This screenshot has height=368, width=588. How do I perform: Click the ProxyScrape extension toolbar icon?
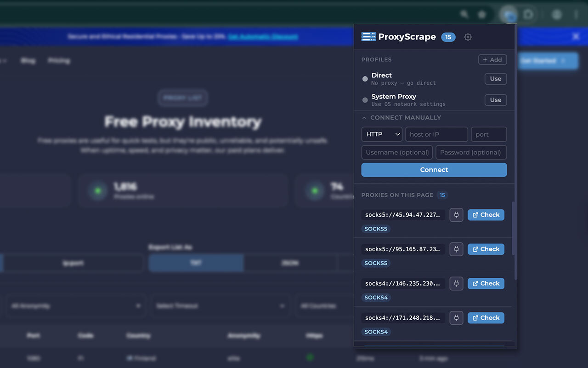(509, 15)
